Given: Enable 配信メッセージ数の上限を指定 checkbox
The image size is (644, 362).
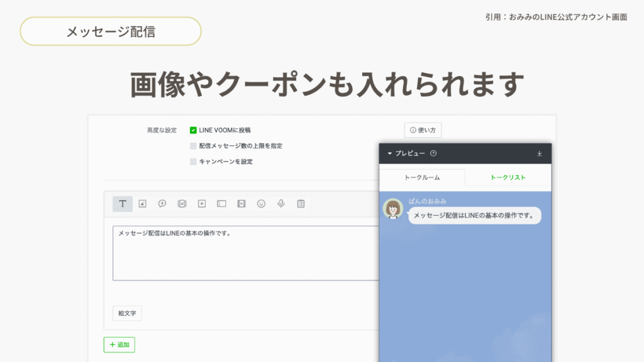Looking at the screenshot, I should pyautogui.click(x=194, y=146).
